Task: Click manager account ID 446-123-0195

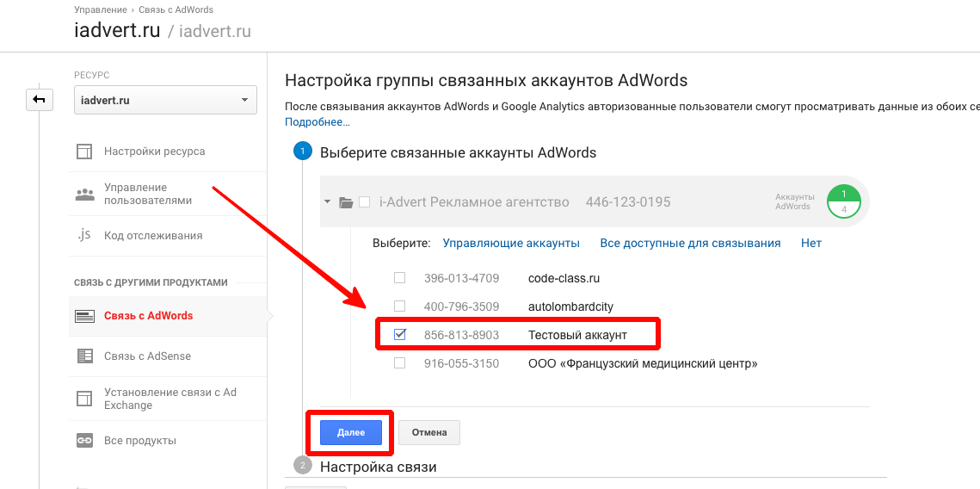Action: pos(627,202)
